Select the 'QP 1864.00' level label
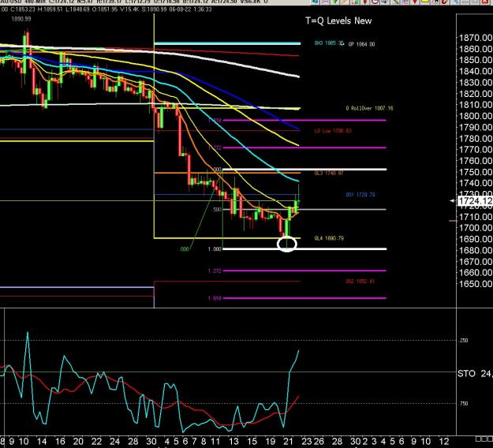 (361, 44)
